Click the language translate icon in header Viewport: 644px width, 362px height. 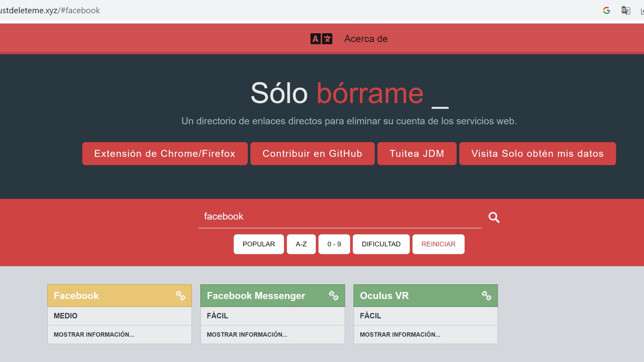click(321, 39)
